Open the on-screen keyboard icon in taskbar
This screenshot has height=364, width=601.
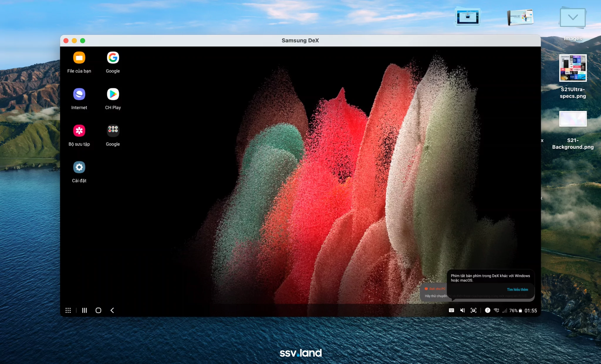452,310
